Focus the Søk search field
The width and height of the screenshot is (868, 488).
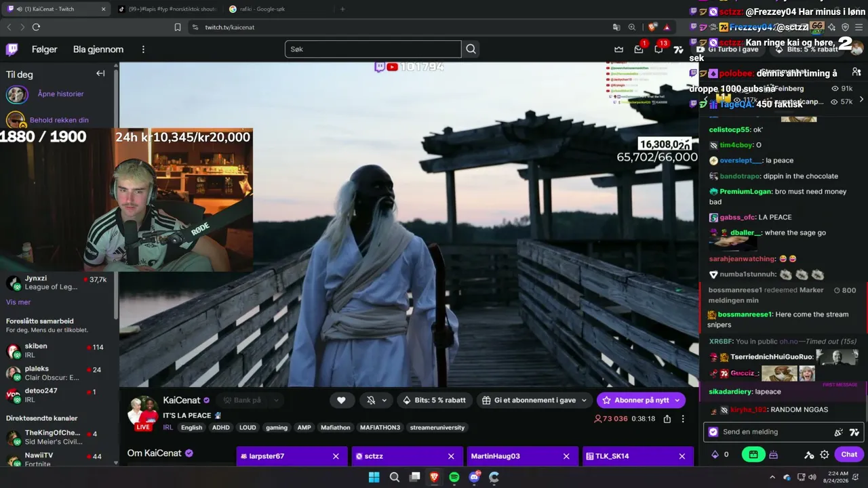(x=373, y=49)
